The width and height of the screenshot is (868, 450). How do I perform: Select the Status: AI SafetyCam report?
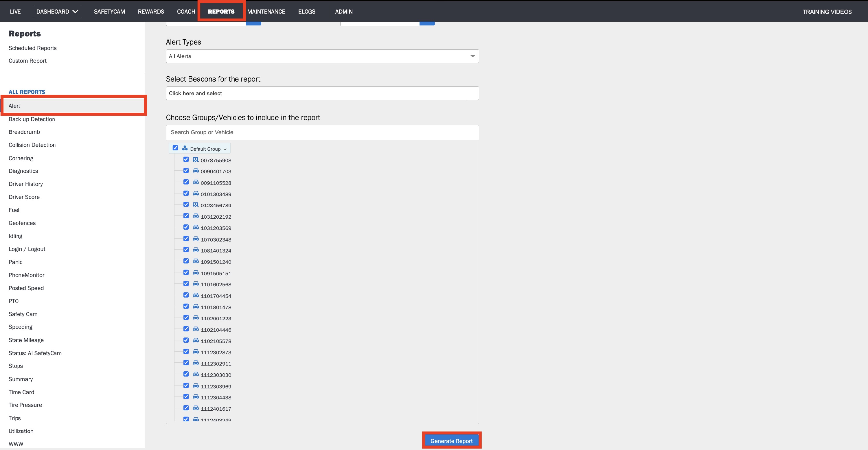(x=35, y=353)
